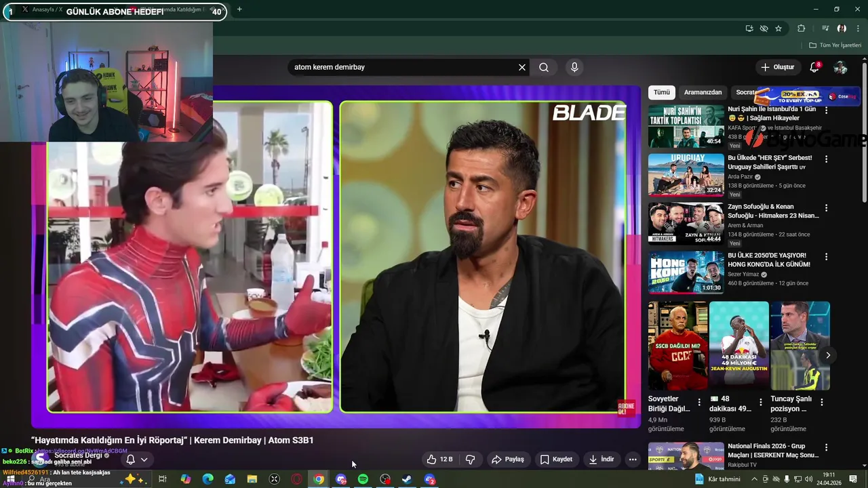The image size is (868, 488).
Task: Open options menu for Nuri Şahin video
Action: point(826,110)
